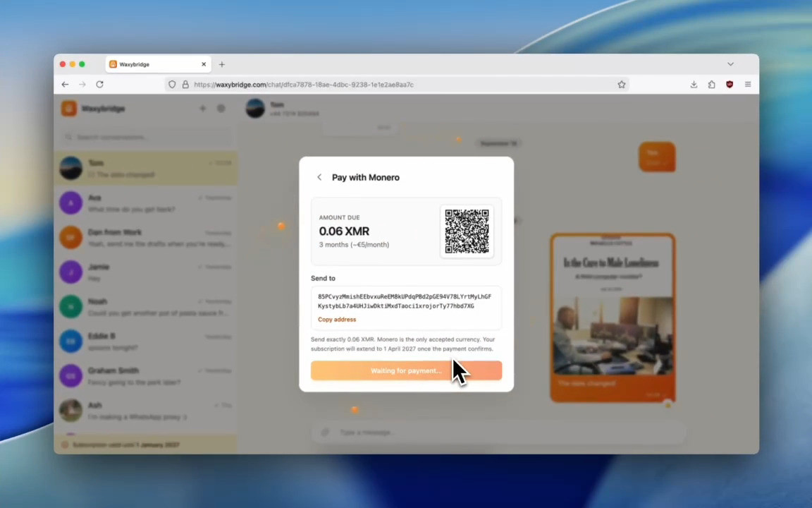Open the browser hamburger menu

pyautogui.click(x=748, y=85)
